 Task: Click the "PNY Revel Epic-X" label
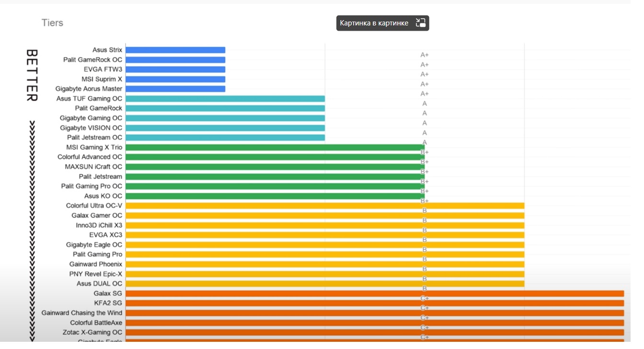[x=96, y=274]
